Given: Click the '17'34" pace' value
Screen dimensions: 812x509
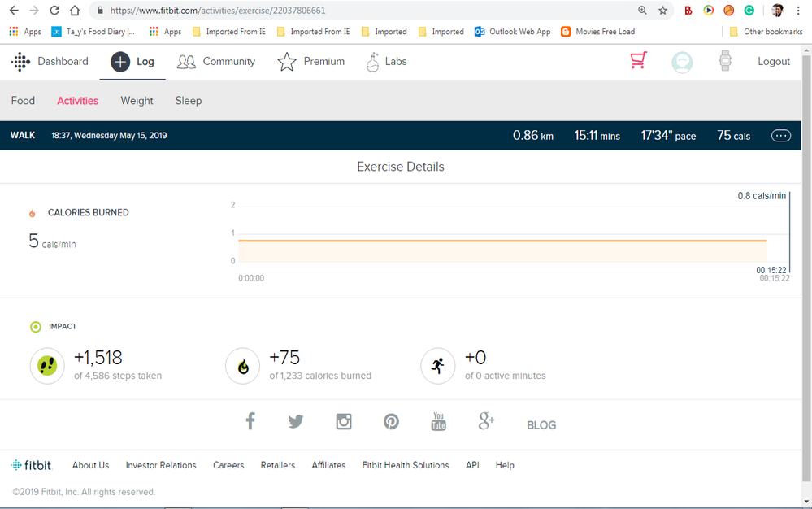Looking at the screenshot, I should tap(668, 136).
